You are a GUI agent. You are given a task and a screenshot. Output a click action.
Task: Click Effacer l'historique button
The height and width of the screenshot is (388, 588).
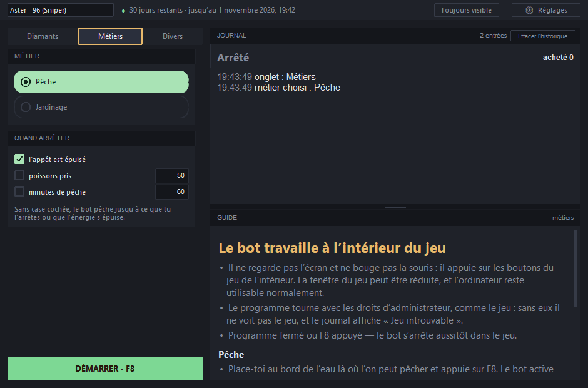click(x=542, y=36)
